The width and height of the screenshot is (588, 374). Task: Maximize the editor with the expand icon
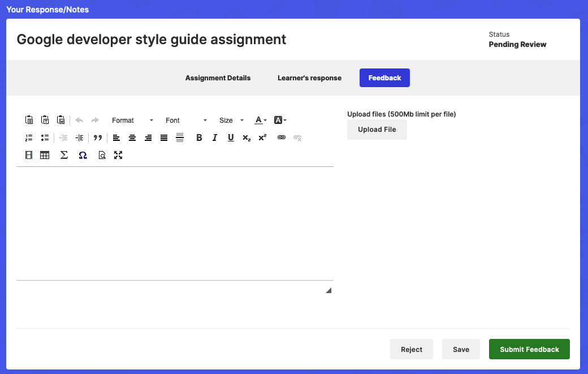coord(118,155)
